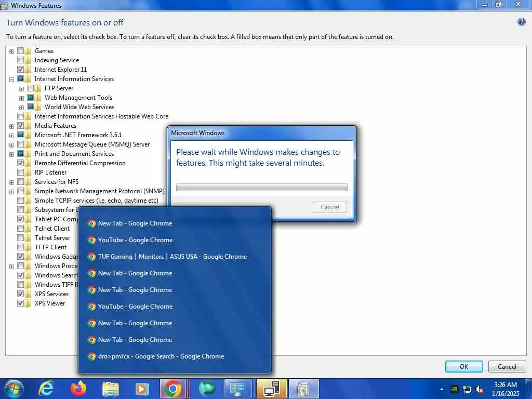Uncheck the XPS Services checkbox
This screenshot has height=399, width=532.
[x=20, y=294]
